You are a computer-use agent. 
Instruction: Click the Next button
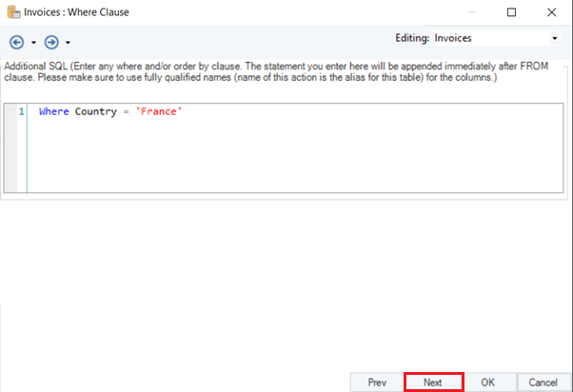tap(433, 382)
